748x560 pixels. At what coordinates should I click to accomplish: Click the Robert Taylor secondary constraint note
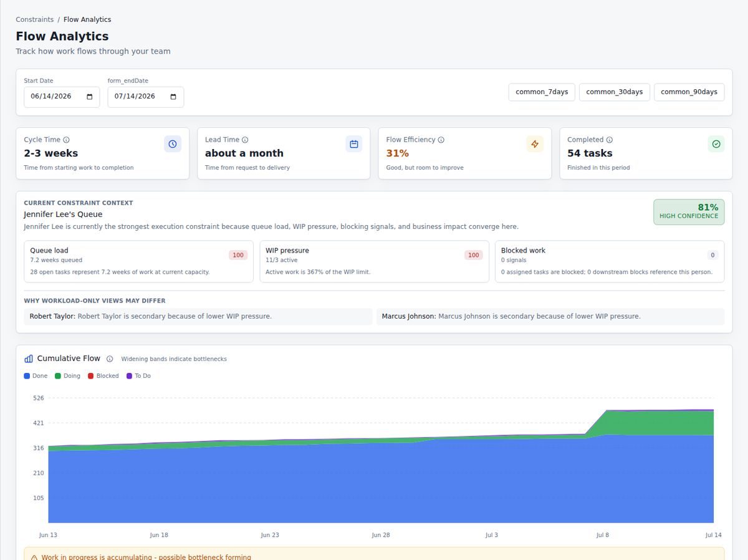(198, 316)
